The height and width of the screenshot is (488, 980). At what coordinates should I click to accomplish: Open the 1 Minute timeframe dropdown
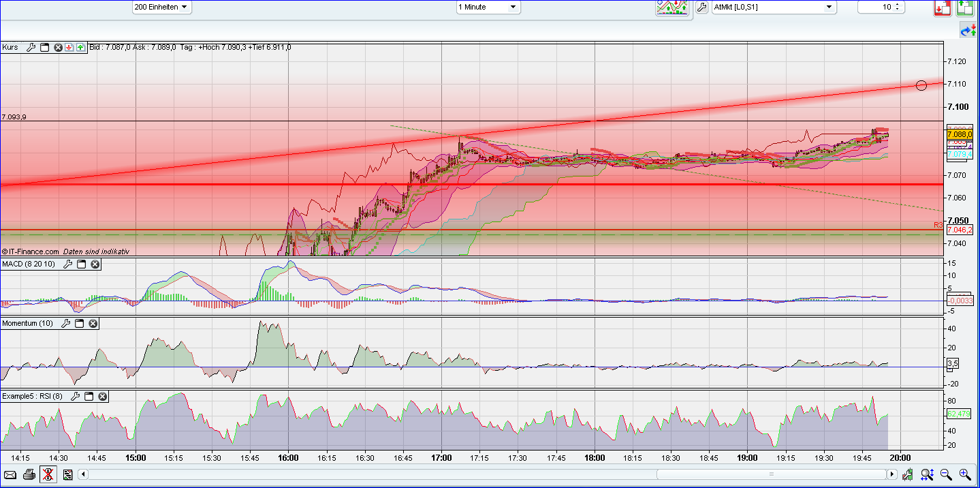513,7
